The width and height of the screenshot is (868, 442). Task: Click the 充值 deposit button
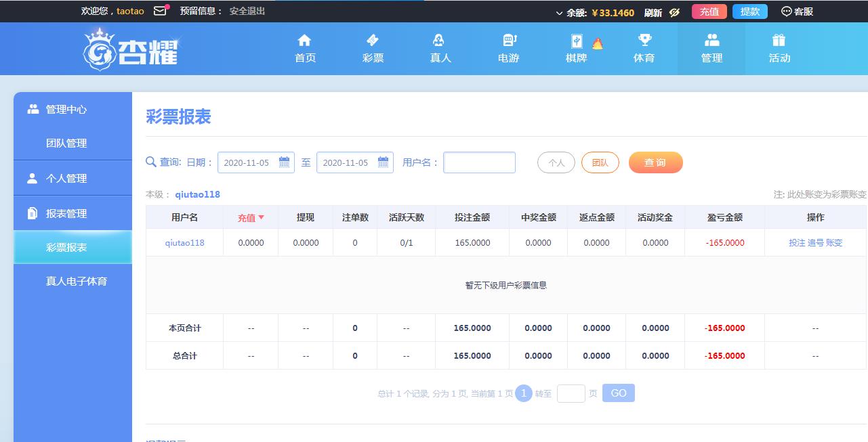(x=709, y=12)
